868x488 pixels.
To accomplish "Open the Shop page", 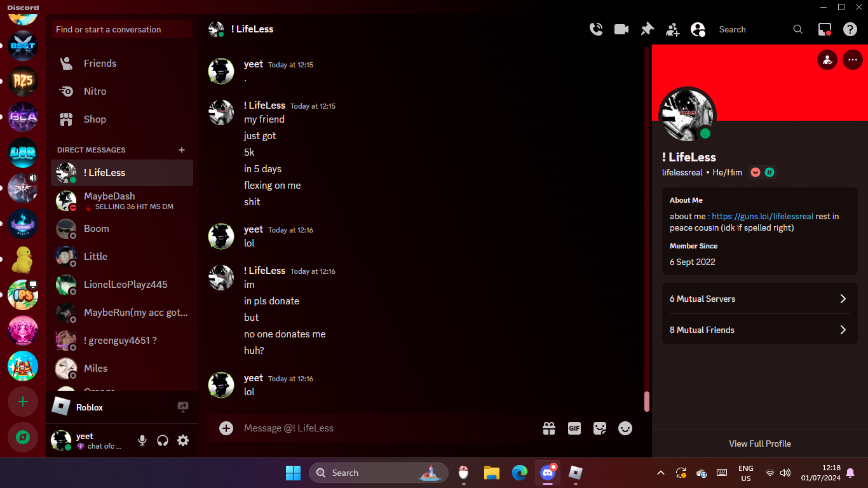I will point(122,119).
